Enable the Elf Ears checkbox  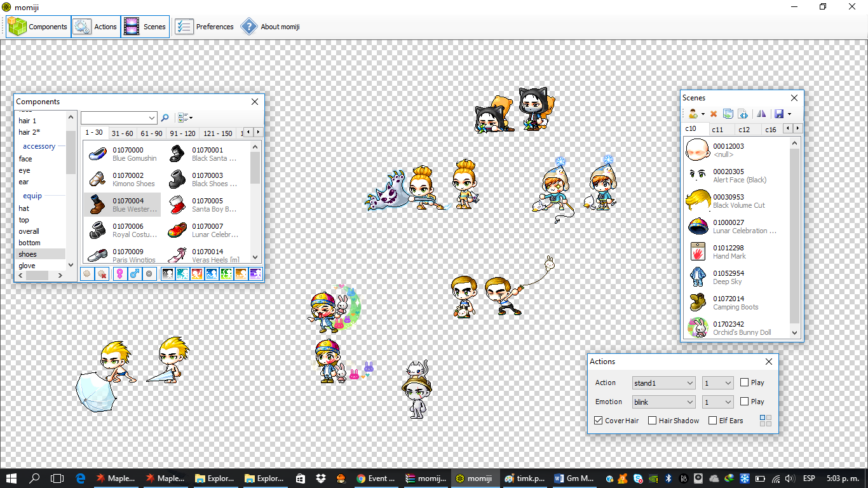pyautogui.click(x=713, y=421)
